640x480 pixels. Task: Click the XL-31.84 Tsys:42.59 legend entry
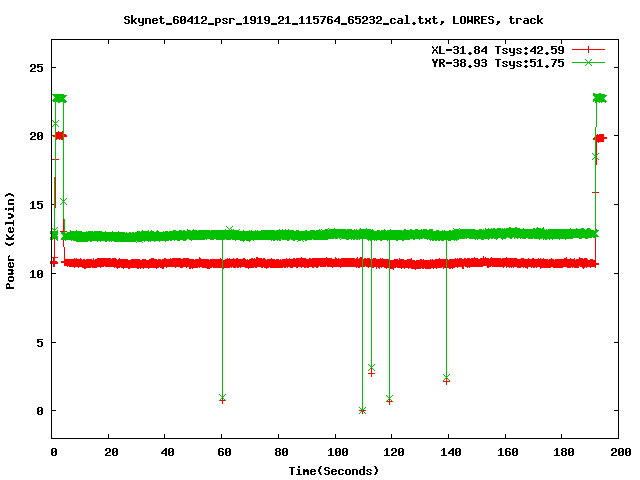click(498, 50)
